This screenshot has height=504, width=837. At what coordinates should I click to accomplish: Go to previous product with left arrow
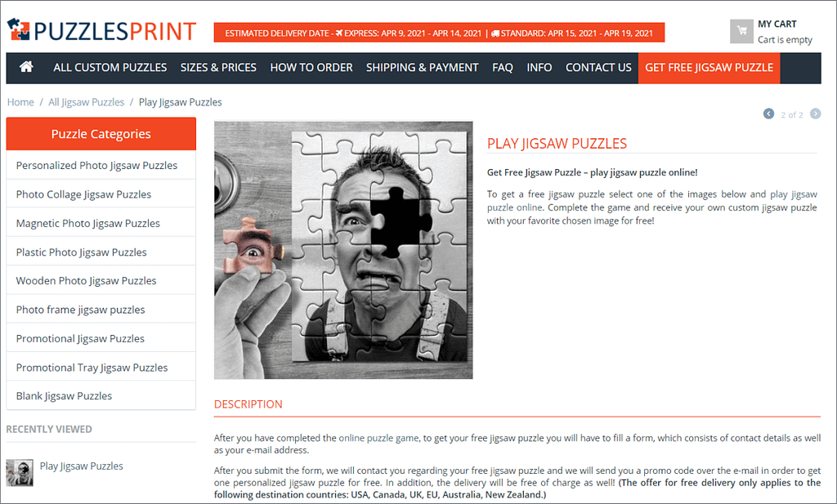tap(768, 114)
